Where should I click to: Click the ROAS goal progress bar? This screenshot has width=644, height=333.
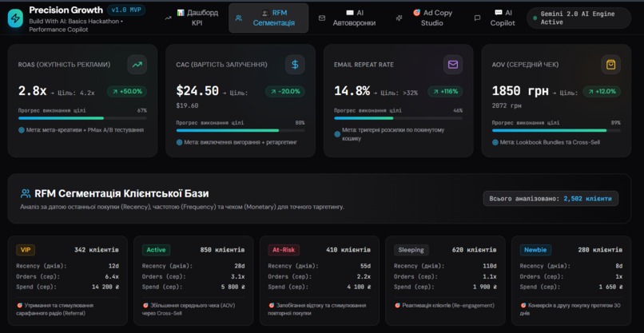point(82,118)
